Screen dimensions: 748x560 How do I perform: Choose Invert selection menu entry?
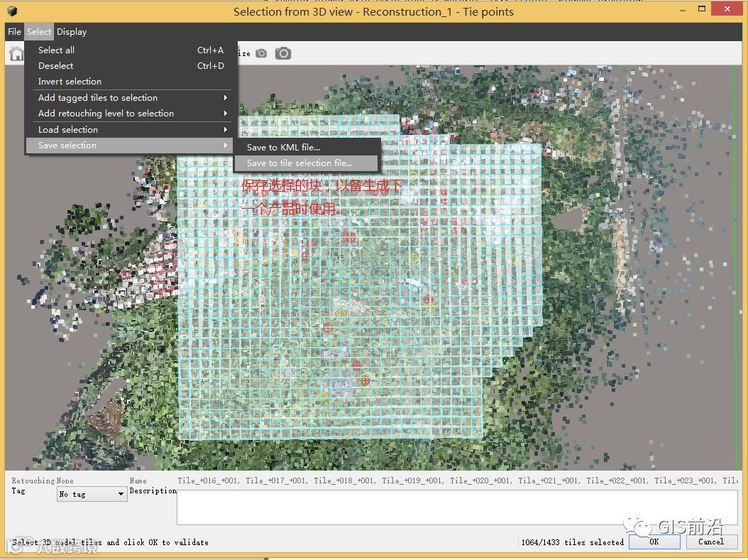[70, 82]
